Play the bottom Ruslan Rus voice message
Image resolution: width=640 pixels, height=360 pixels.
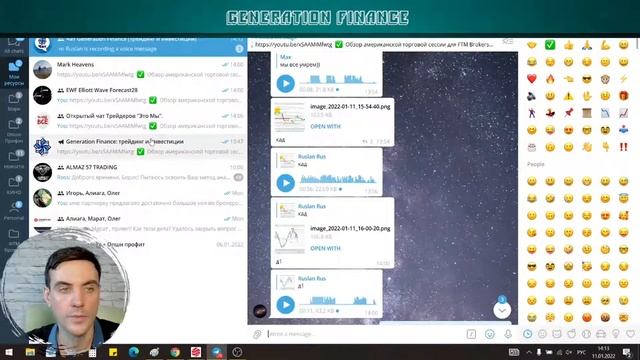tap(285, 305)
